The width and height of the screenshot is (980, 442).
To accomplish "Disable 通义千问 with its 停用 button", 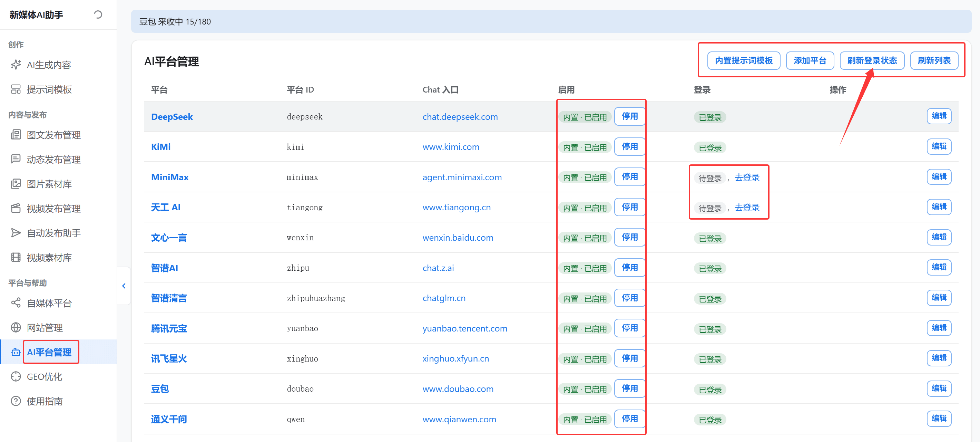I will tap(630, 419).
